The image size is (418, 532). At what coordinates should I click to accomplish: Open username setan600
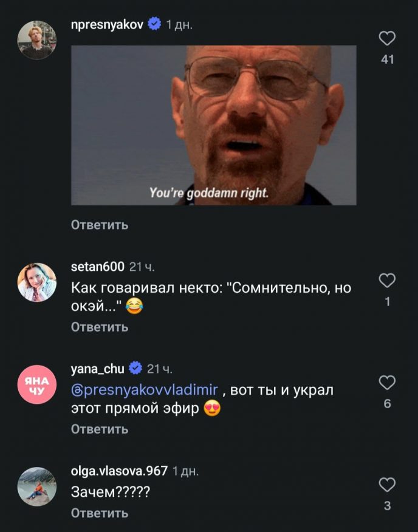[x=98, y=267]
